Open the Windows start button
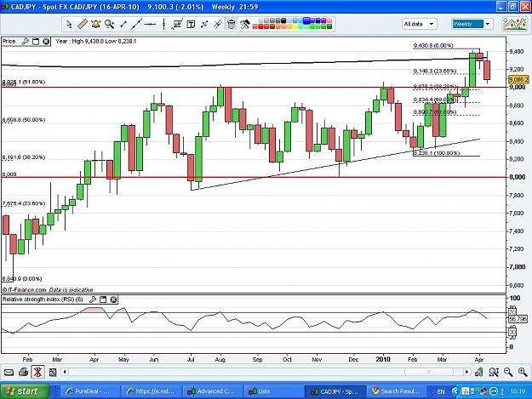Image resolution: width=532 pixels, height=399 pixels. [25, 391]
